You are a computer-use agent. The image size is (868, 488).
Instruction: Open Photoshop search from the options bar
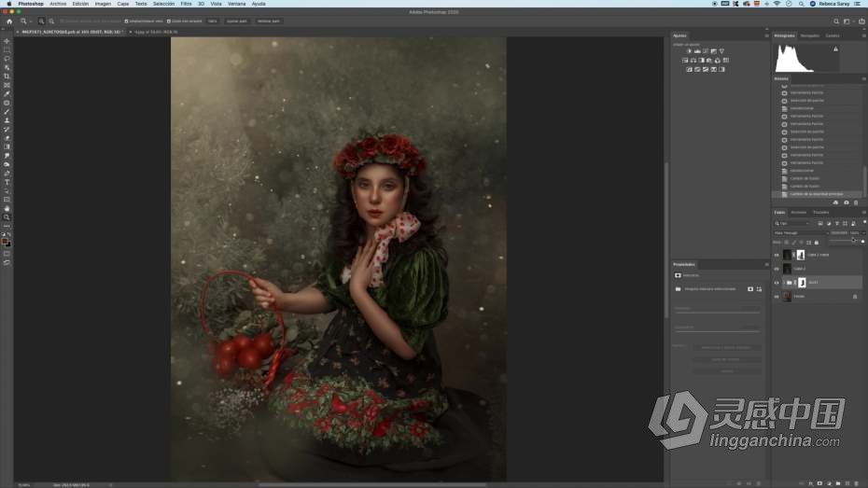click(836, 21)
